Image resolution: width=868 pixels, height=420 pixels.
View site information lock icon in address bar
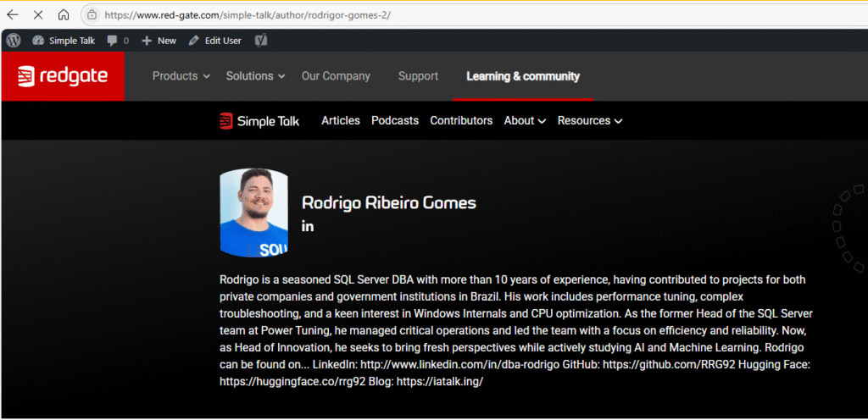92,15
